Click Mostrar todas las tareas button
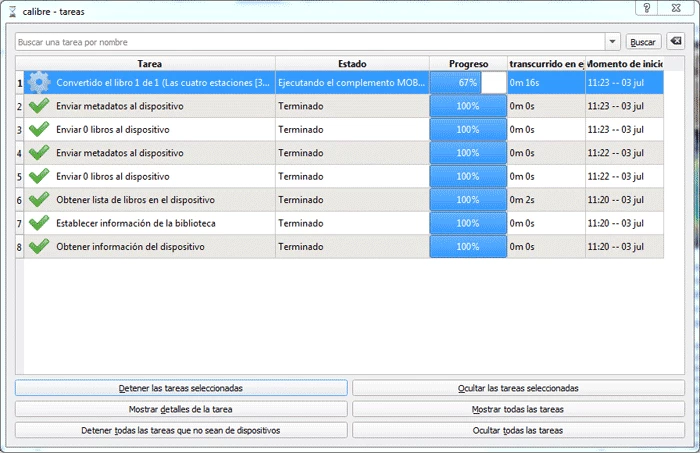Viewport: 700px width, 453px height. pos(517,409)
